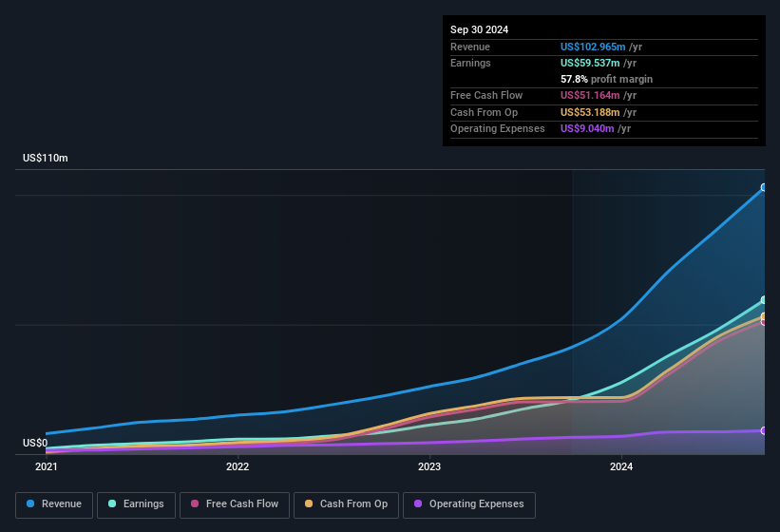Screen dimensions: 780x532
Task: Toggle the Operating Expenses legend button
Action: pos(468,505)
